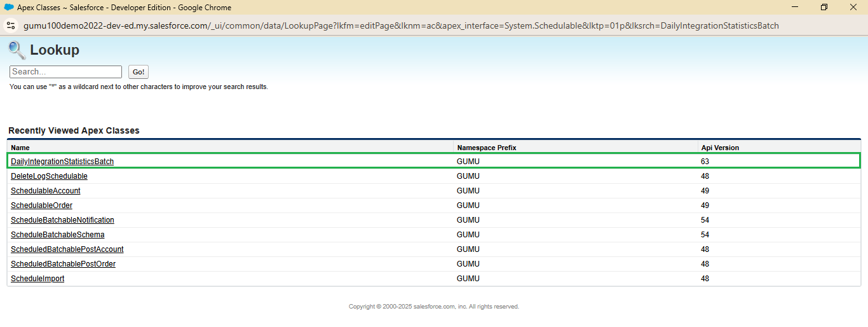Select the SchedulableOrder link
The height and width of the screenshot is (327, 868).
pos(41,205)
